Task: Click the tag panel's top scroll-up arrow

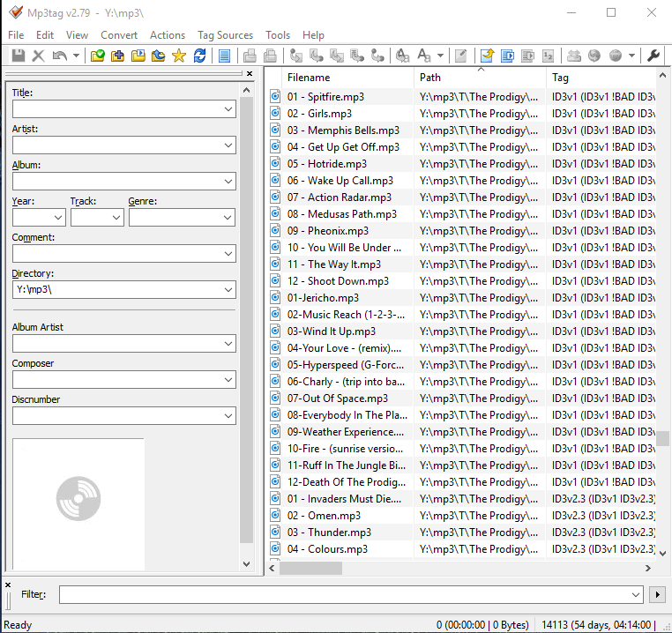Action: pyautogui.click(x=246, y=90)
